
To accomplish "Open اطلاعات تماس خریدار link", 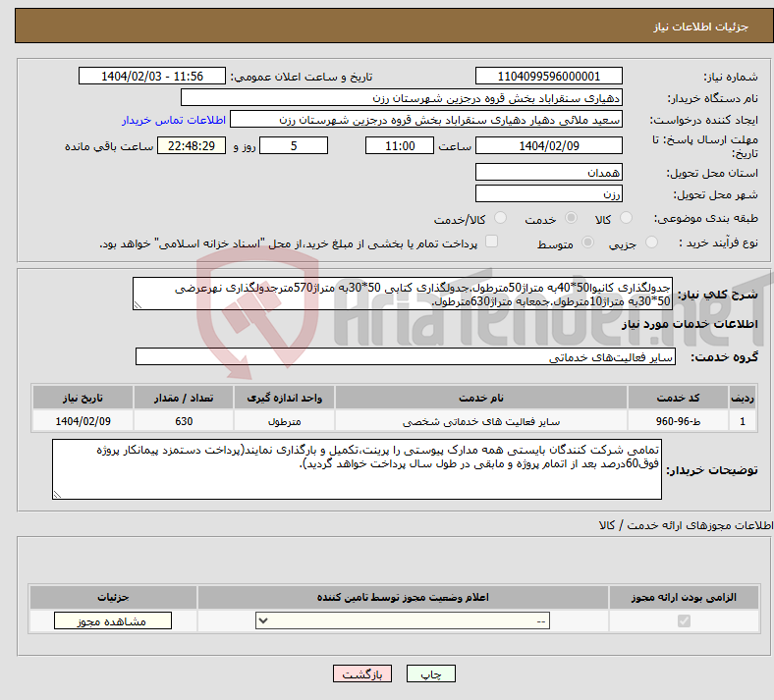I will 174,120.
